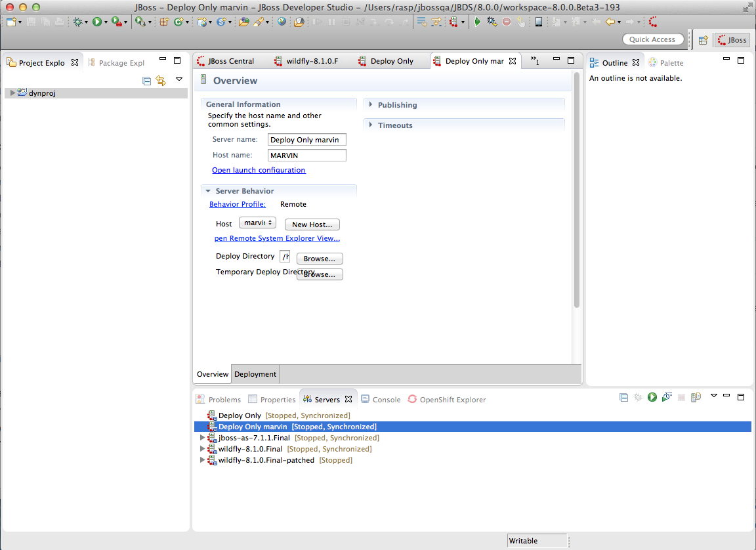Click the Search flashlight icon

[x=258, y=22]
